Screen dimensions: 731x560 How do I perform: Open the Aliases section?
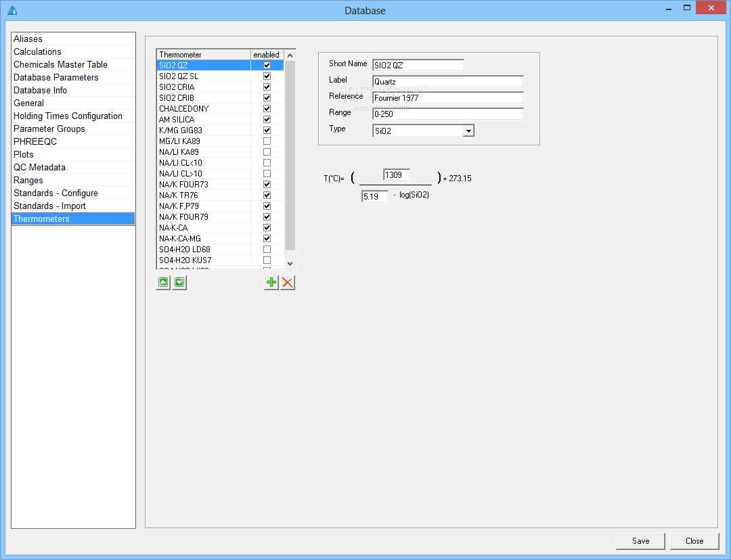tap(73, 39)
